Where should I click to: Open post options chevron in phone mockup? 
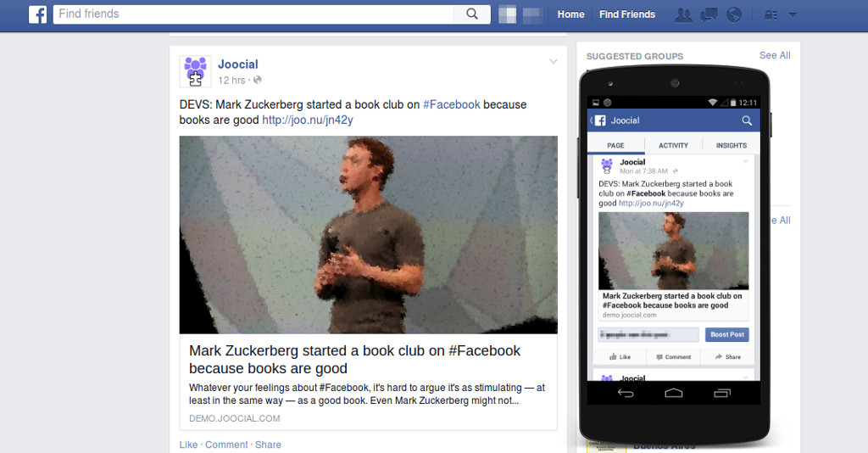click(746, 162)
